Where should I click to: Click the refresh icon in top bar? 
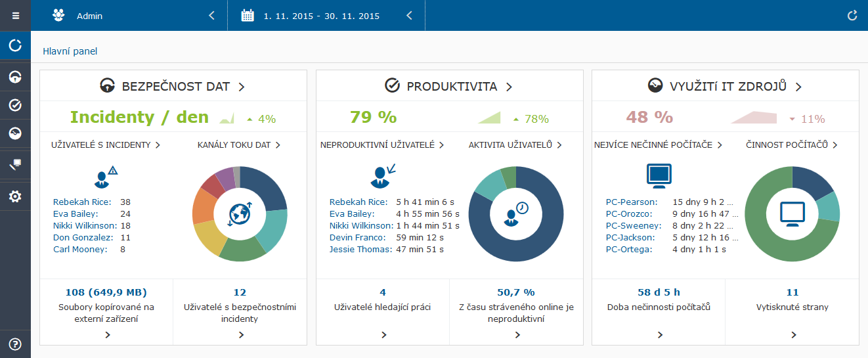click(x=852, y=16)
